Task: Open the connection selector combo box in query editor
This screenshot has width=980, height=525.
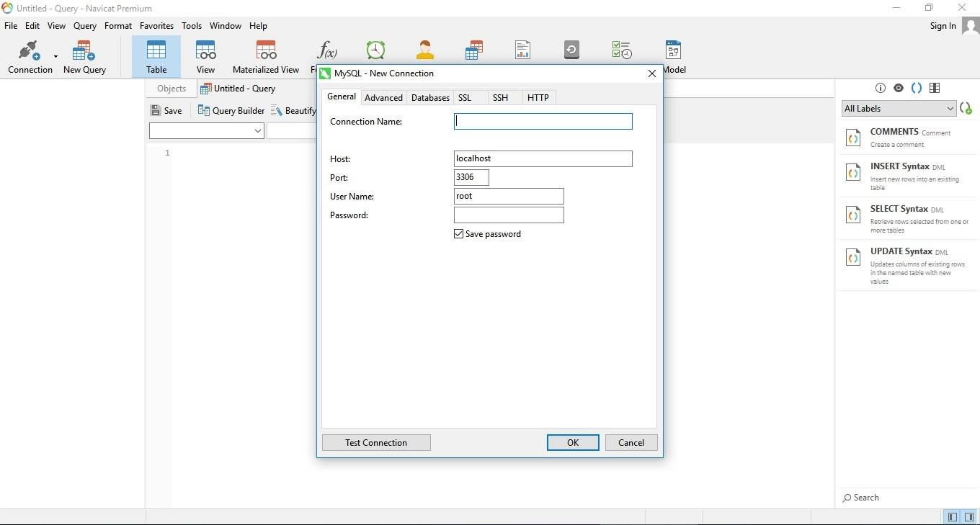Action: (x=206, y=130)
